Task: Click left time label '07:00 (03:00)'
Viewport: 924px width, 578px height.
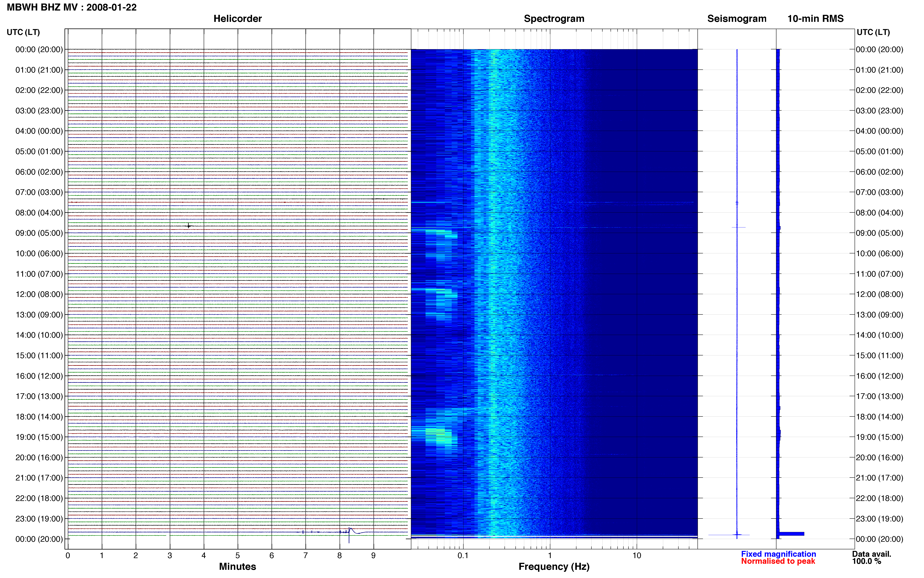Action: pos(39,192)
